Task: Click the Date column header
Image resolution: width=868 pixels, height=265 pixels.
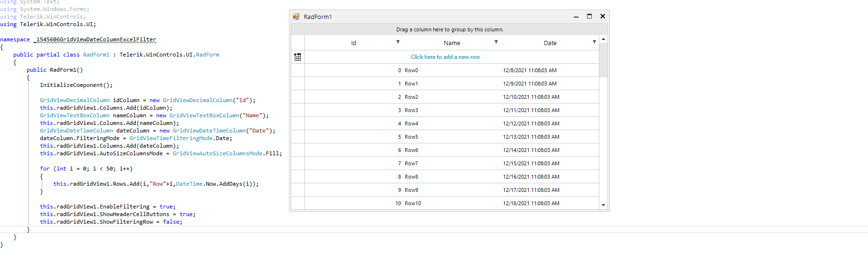Action: coord(550,43)
